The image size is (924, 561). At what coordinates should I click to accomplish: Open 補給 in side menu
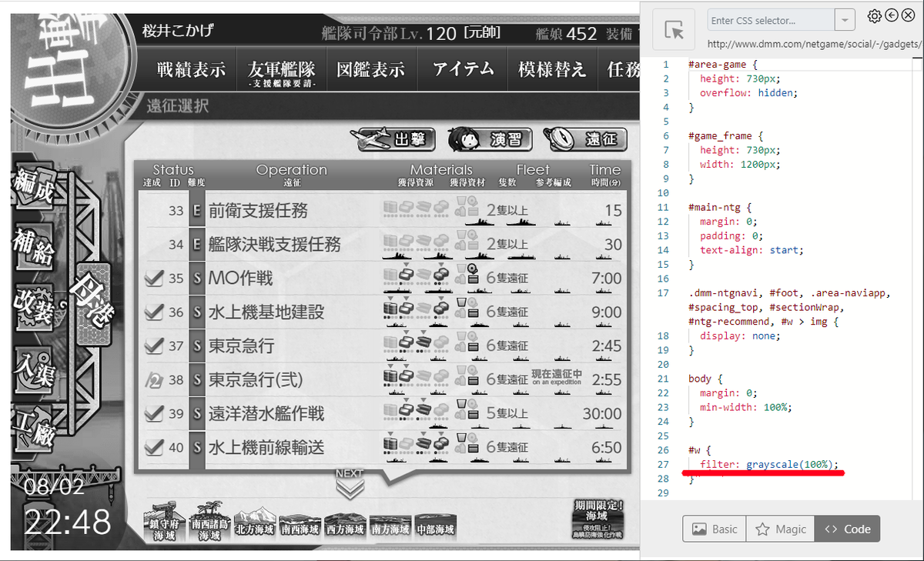(x=34, y=248)
